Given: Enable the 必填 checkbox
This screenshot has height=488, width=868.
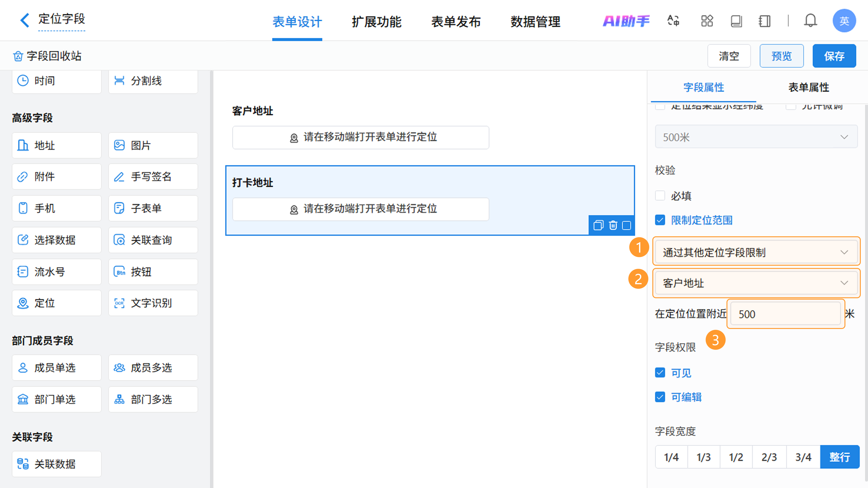Looking at the screenshot, I should (660, 196).
